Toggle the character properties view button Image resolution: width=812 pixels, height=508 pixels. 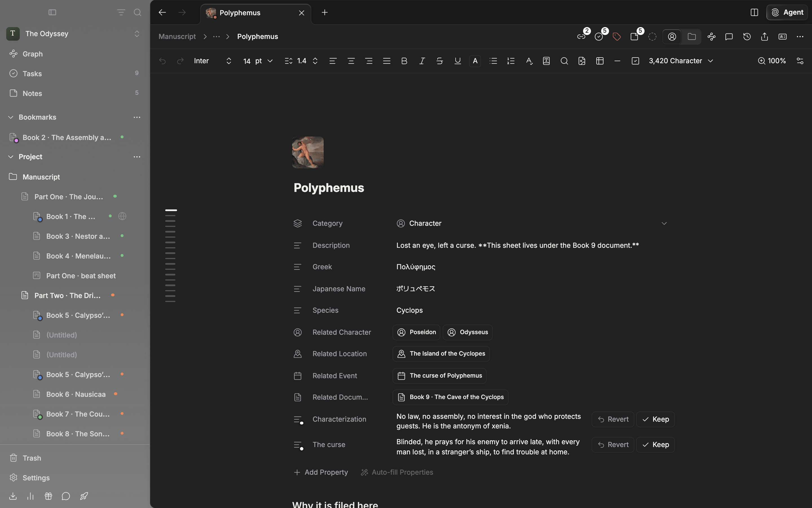coord(672,37)
